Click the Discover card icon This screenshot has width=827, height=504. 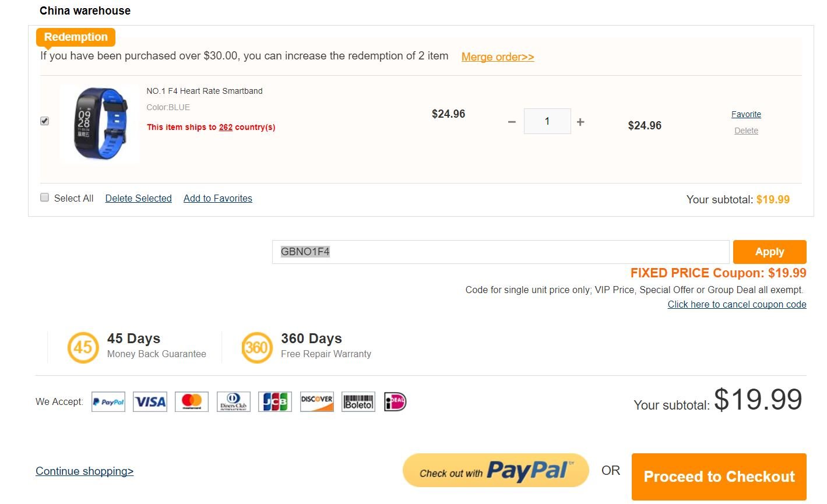click(x=317, y=402)
